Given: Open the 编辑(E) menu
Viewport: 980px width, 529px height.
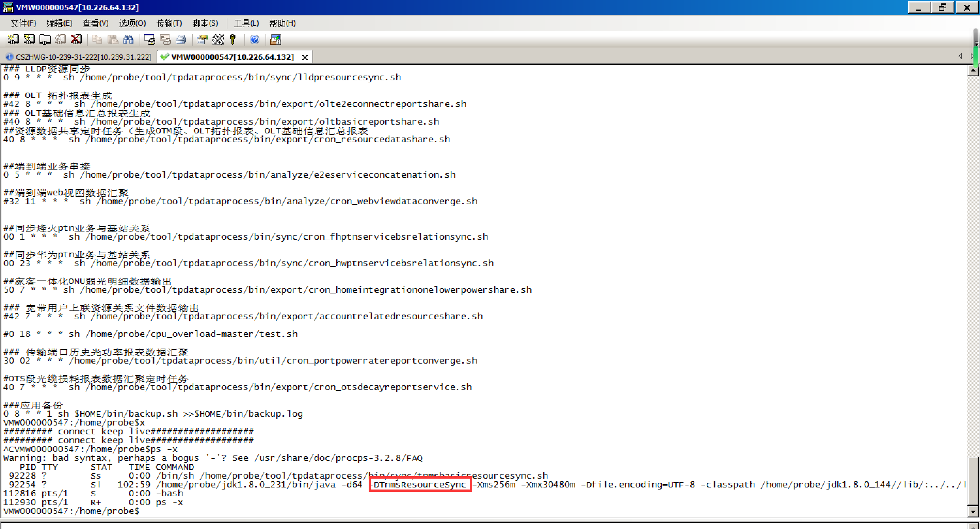Looking at the screenshot, I should [x=59, y=23].
